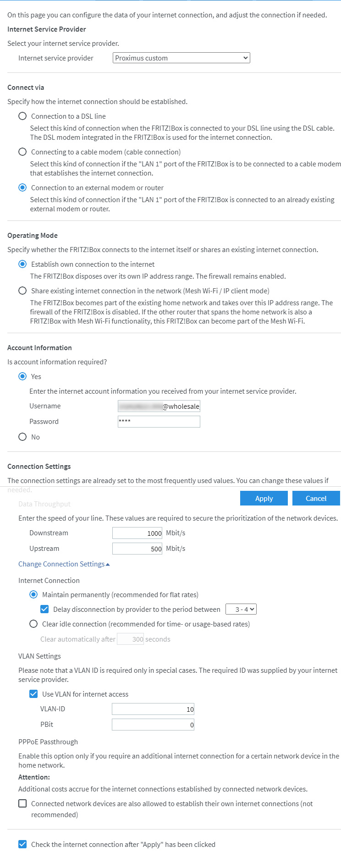Open the Internet service provider dropdown
Screen dimensions: 341x868
point(181,58)
